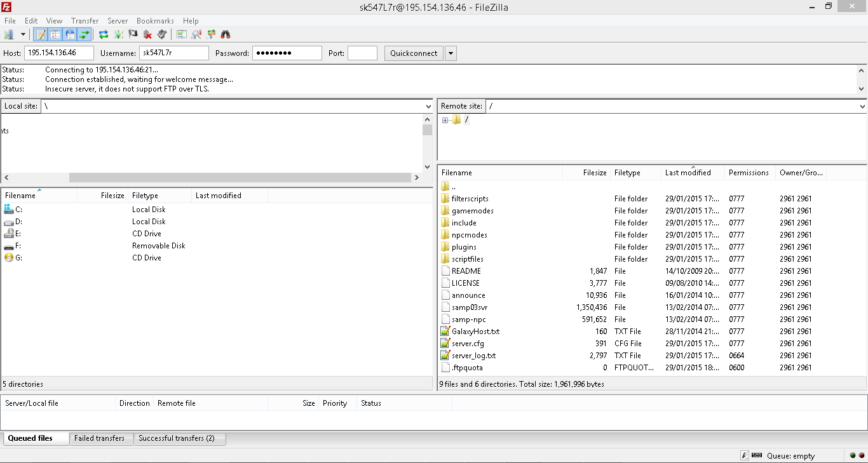Select the include folder

click(464, 223)
